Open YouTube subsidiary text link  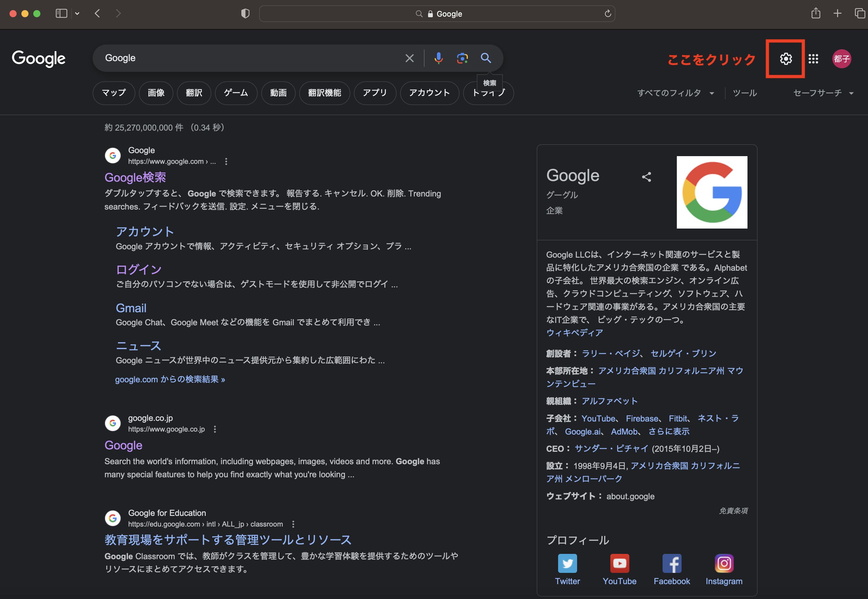coord(598,418)
